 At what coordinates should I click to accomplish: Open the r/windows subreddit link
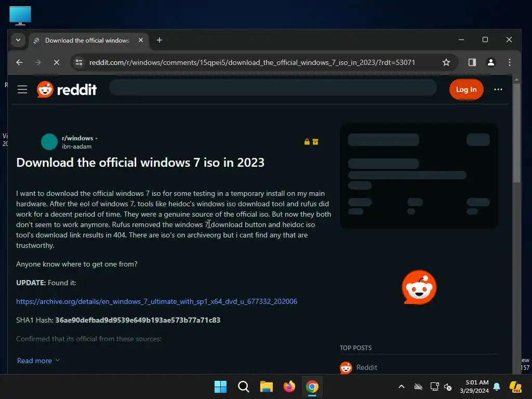pos(77,138)
